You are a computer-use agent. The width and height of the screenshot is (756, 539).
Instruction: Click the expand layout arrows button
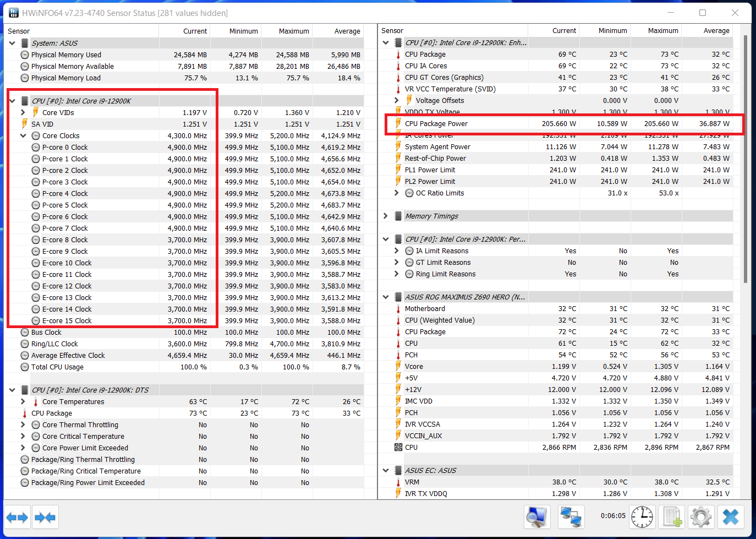(x=17, y=517)
